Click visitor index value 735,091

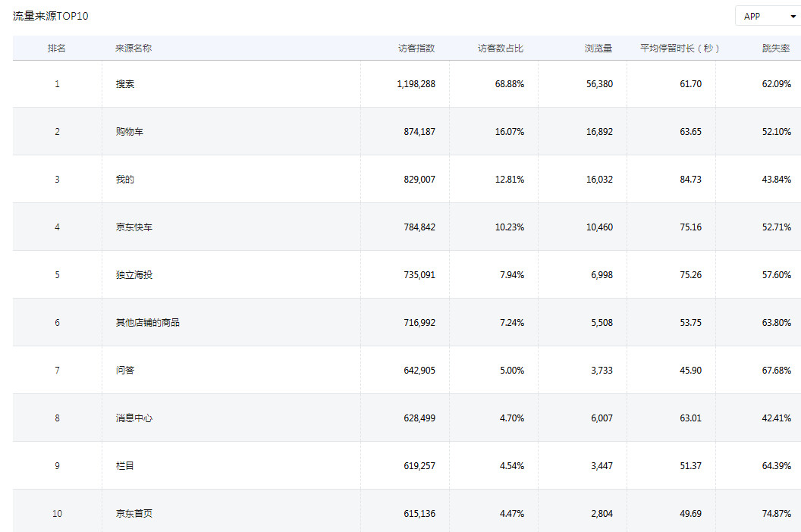tap(419, 274)
